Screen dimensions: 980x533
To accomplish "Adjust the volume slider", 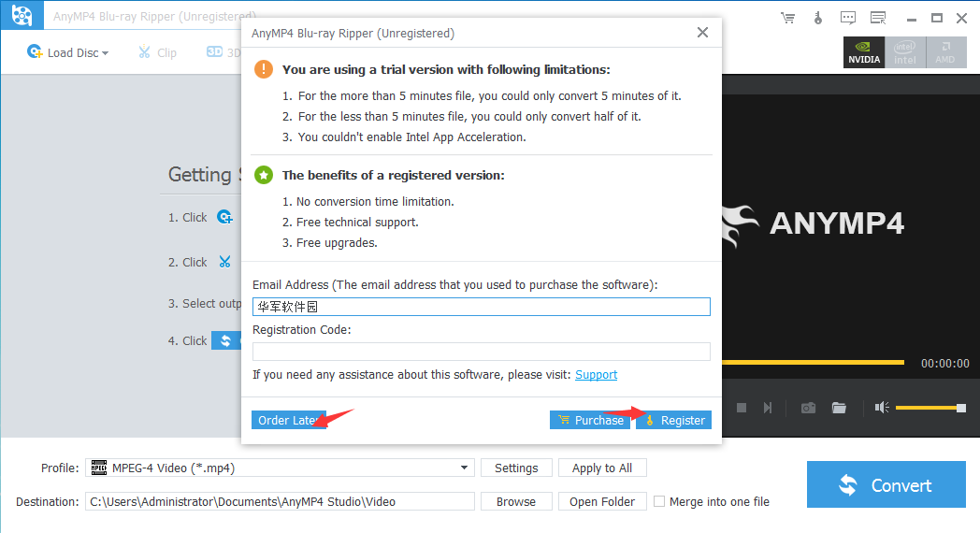I will click(930, 408).
